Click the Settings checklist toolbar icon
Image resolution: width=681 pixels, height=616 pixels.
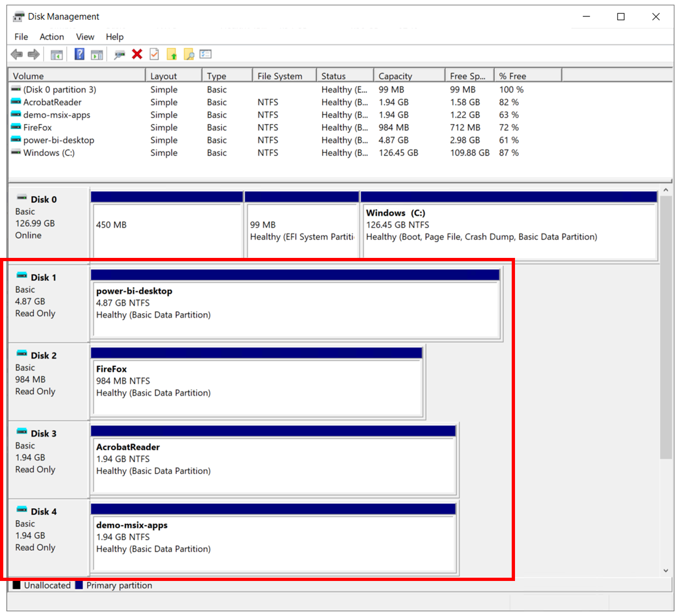(205, 54)
